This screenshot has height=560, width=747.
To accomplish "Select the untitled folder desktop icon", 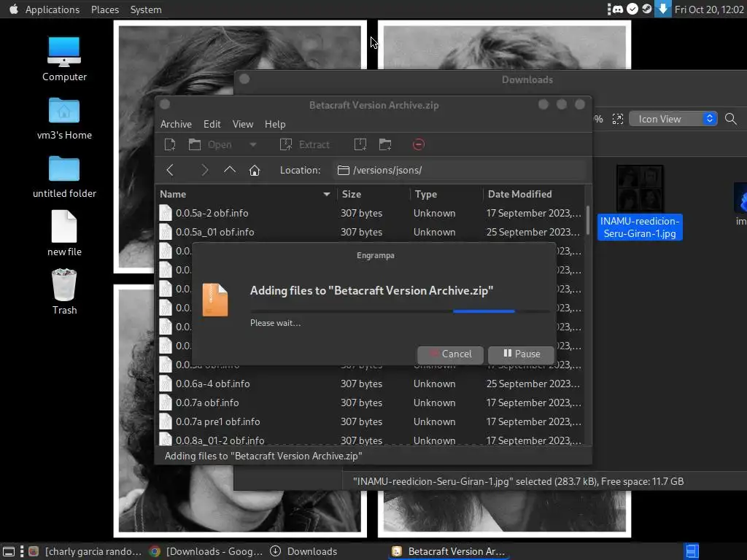I will (x=64, y=176).
